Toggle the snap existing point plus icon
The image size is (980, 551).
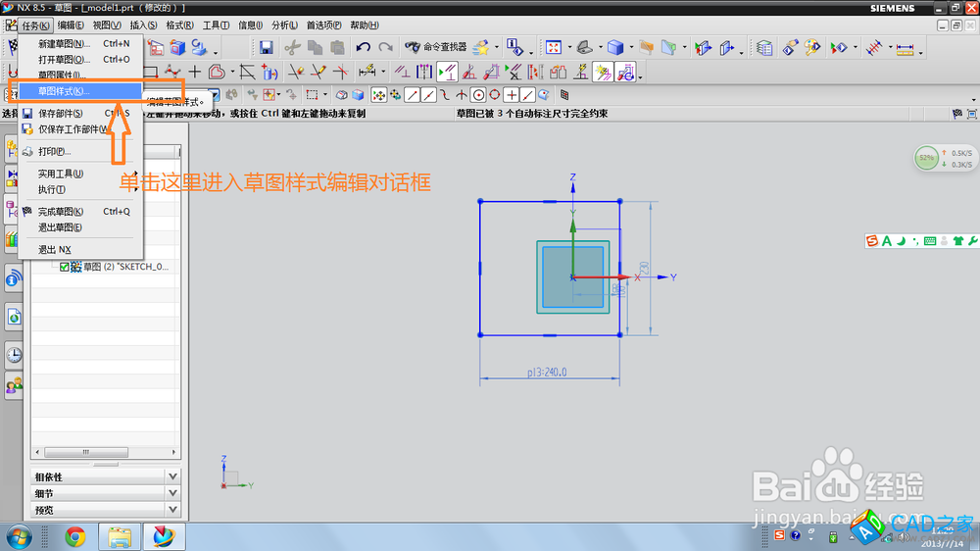point(512,95)
